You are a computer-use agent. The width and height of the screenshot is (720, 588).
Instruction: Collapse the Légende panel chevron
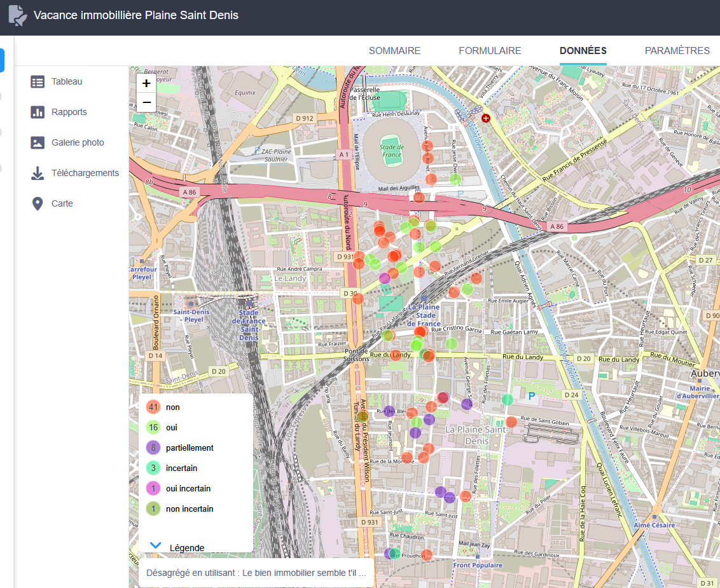(155, 545)
